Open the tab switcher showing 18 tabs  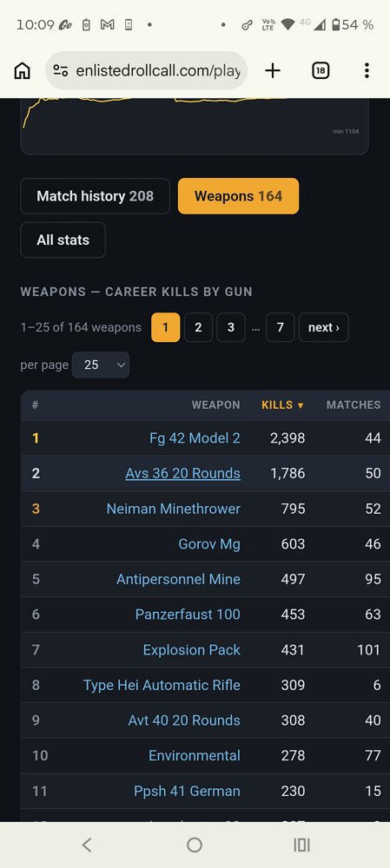(x=321, y=71)
